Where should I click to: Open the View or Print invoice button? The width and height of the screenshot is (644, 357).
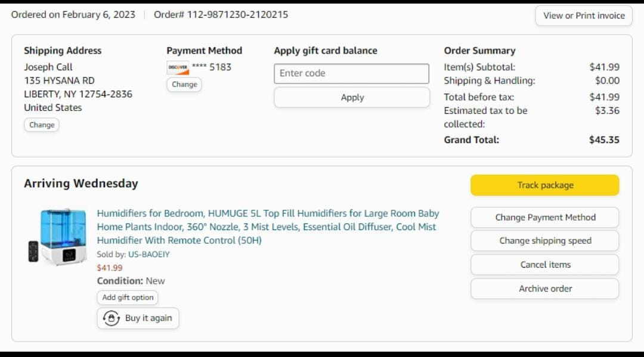point(584,15)
